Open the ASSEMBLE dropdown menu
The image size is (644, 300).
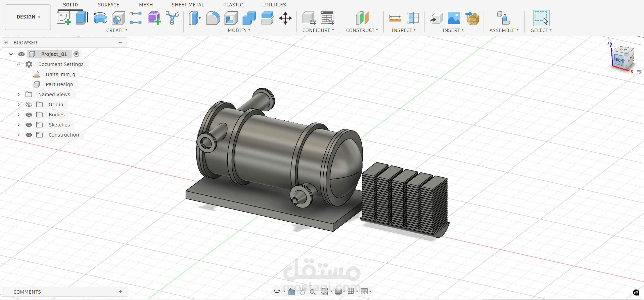point(504,30)
